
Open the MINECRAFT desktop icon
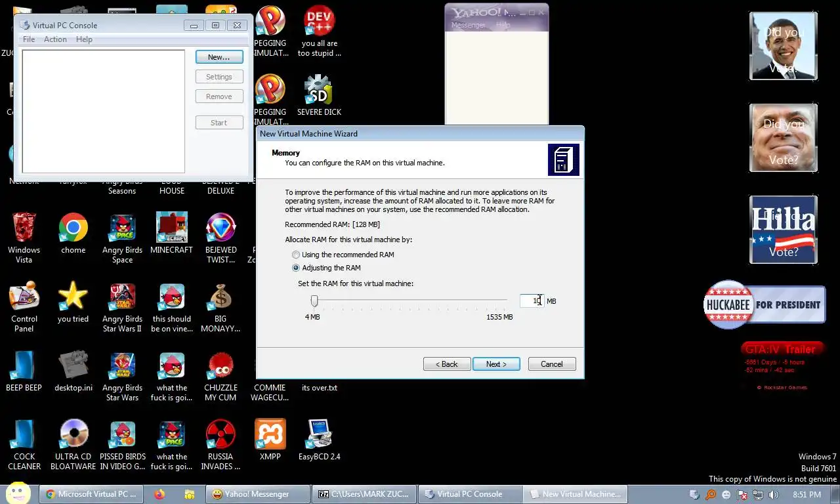171,234
